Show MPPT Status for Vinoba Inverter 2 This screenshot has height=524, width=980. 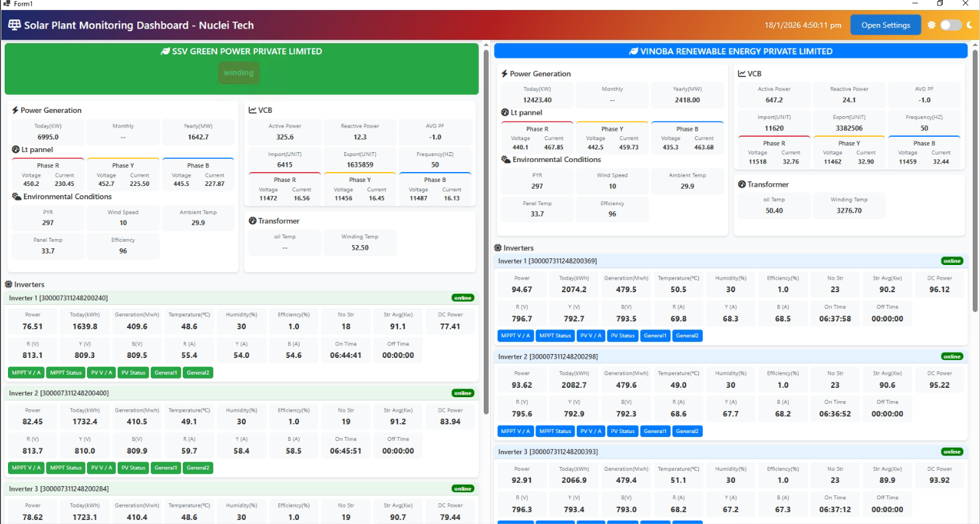click(555, 431)
